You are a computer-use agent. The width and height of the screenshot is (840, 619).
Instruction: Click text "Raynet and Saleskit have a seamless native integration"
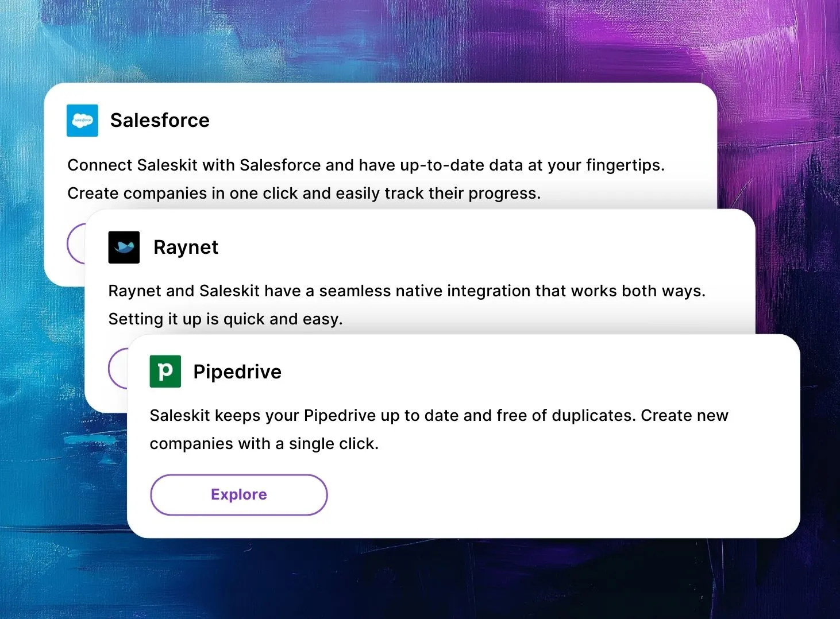coord(319,291)
